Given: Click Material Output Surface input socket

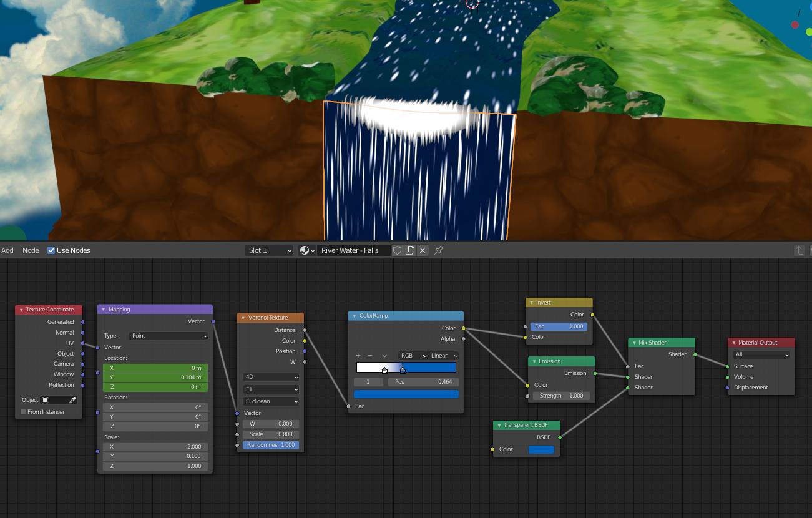Looking at the screenshot, I should point(728,366).
